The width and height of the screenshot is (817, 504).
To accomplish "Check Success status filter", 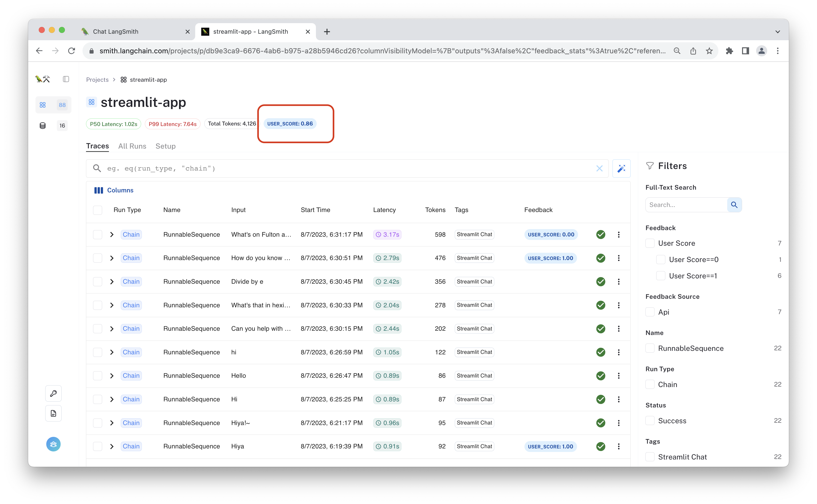I will (x=650, y=421).
